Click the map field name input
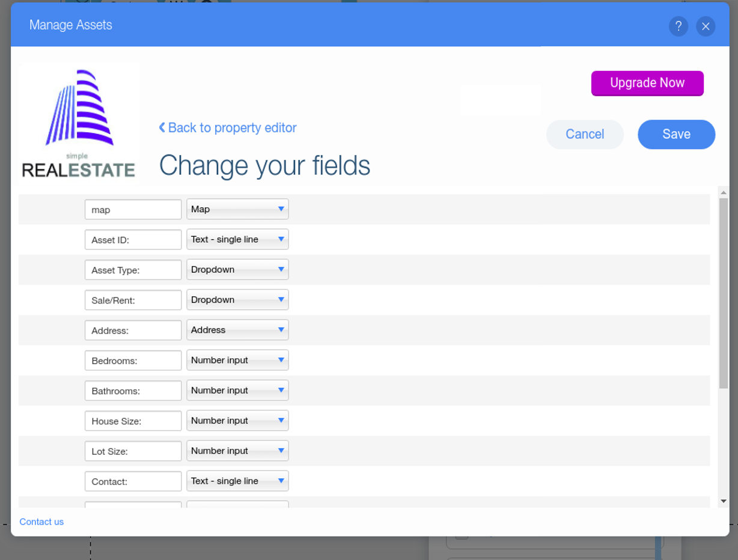738x560 pixels. [x=133, y=210]
